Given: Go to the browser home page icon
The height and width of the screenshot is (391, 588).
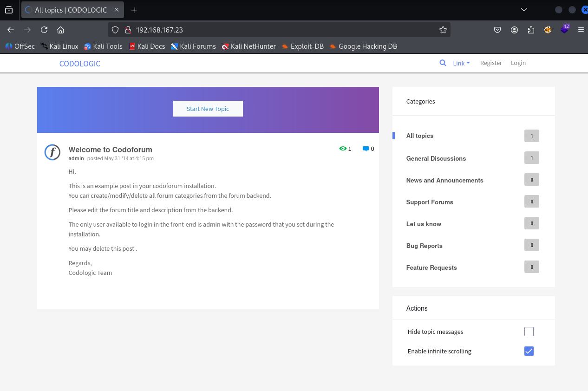Looking at the screenshot, I should pos(60,30).
